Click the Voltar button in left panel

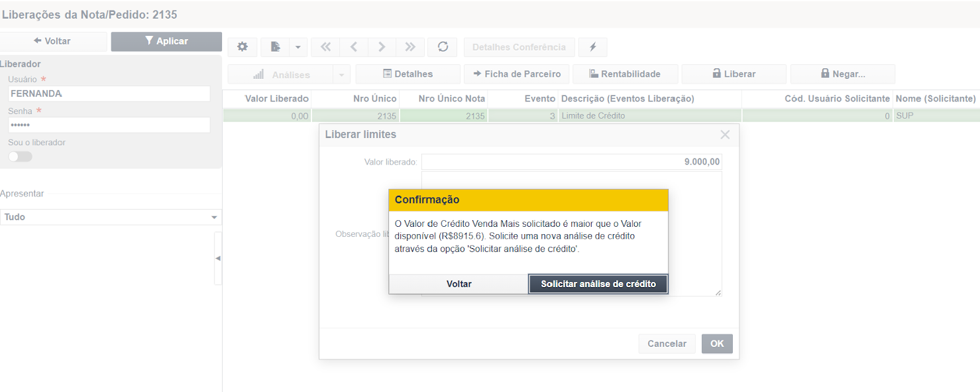[53, 41]
